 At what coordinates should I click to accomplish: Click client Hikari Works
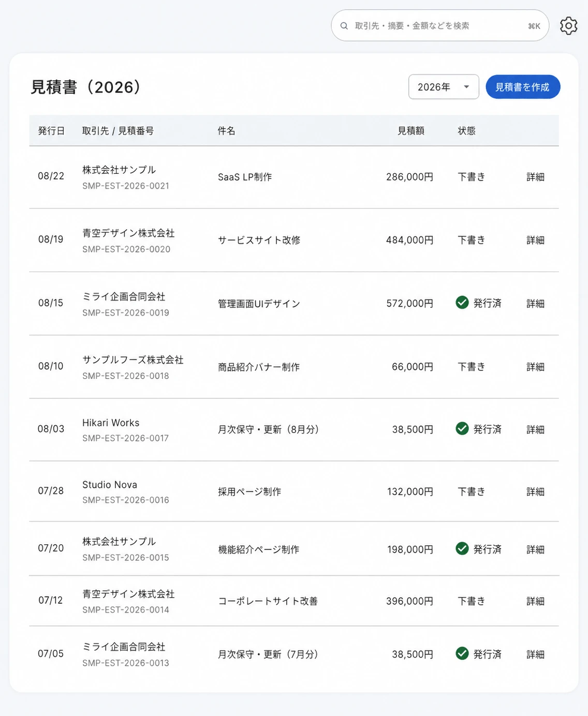click(x=111, y=423)
